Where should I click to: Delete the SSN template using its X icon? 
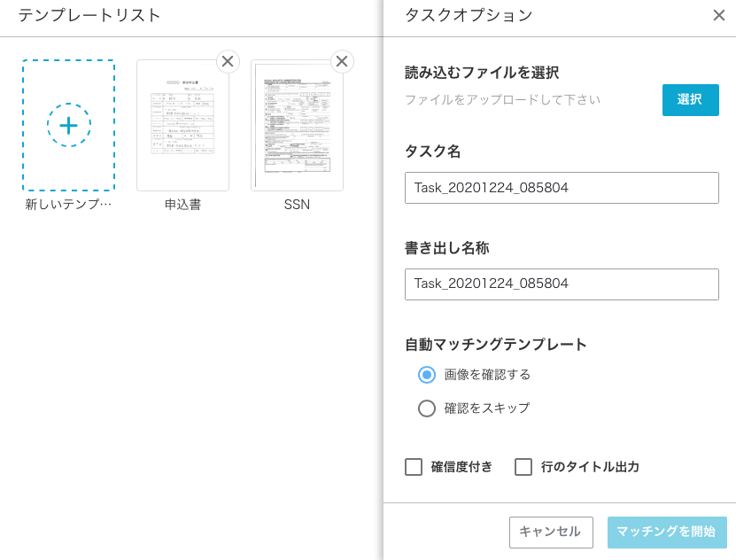click(x=342, y=61)
